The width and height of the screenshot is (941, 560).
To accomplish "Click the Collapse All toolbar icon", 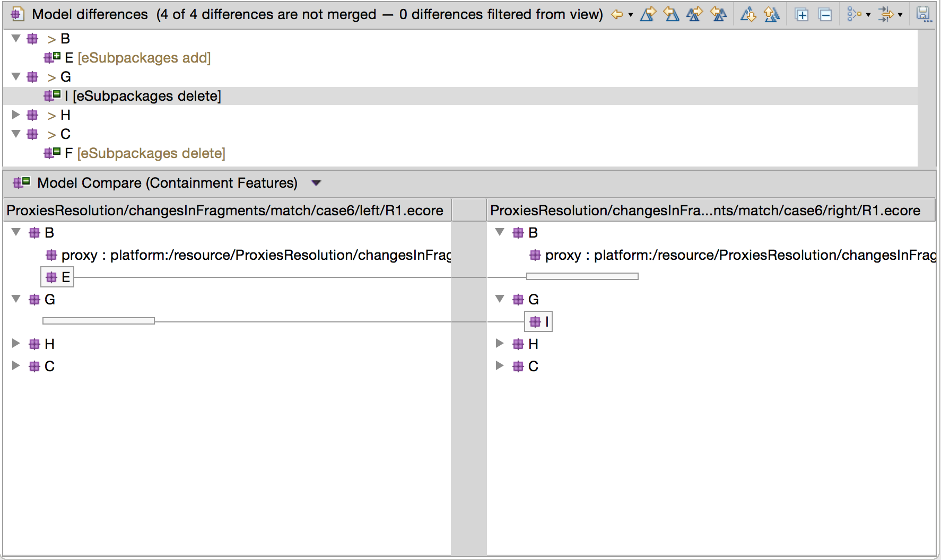I will 825,15.
